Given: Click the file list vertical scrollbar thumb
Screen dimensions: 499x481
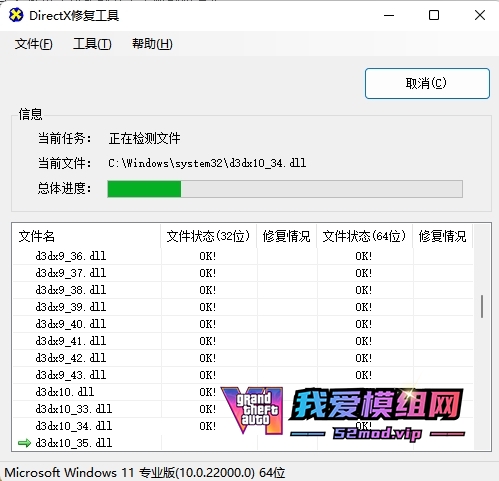Looking at the screenshot, I should [482, 306].
